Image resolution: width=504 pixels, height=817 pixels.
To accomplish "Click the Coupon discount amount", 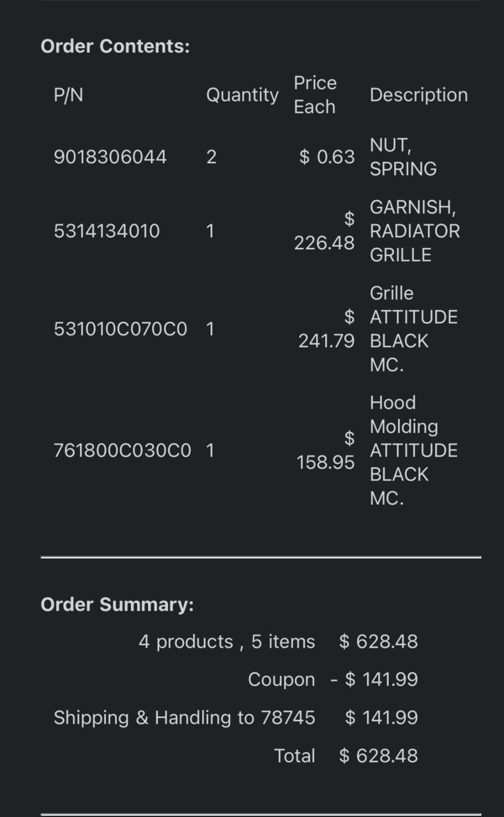I will point(374,680).
